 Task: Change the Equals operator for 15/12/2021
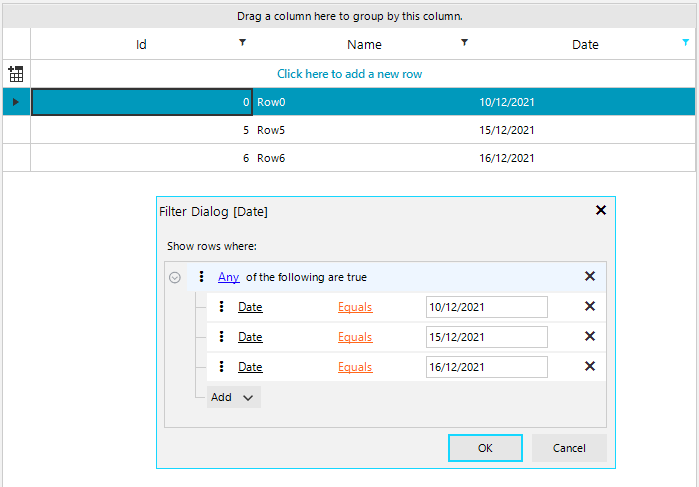point(355,337)
